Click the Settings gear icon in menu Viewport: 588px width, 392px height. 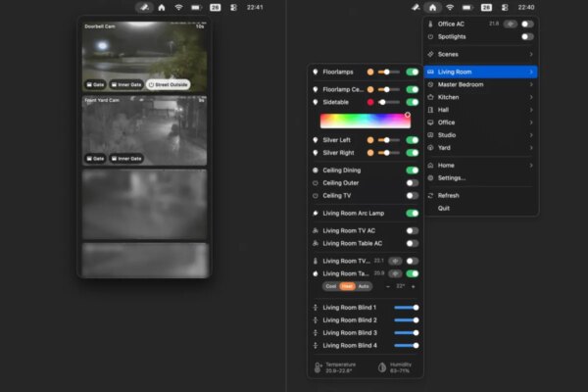[430, 178]
